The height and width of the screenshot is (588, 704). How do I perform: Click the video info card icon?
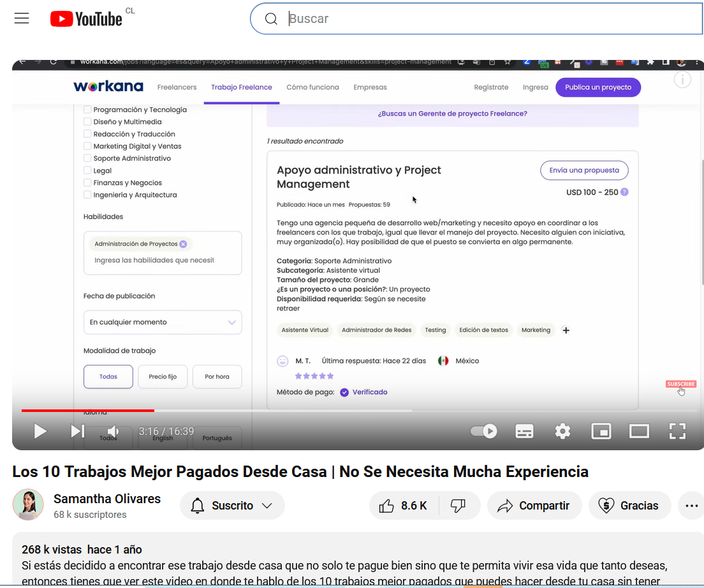click(x=682, y=80)
